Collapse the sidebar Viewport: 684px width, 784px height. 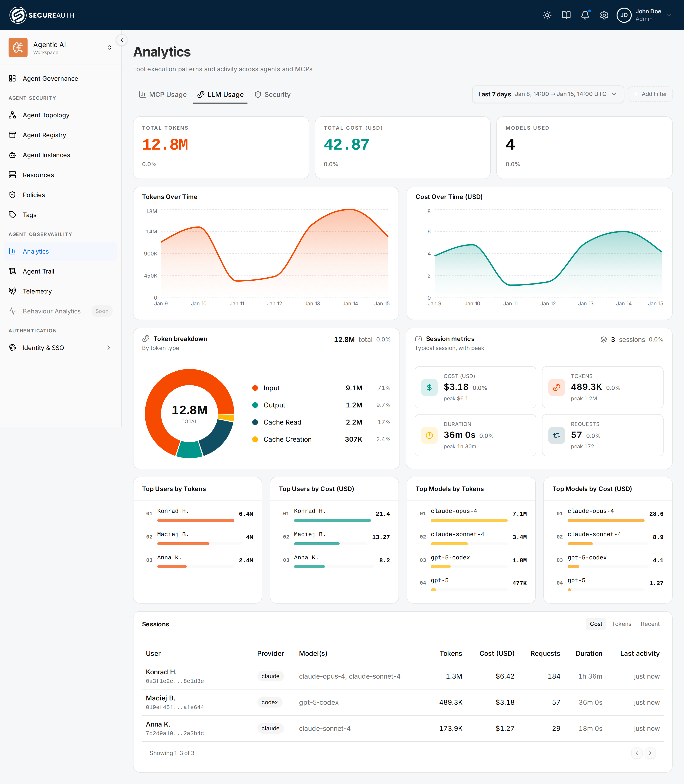pos(121,40)
